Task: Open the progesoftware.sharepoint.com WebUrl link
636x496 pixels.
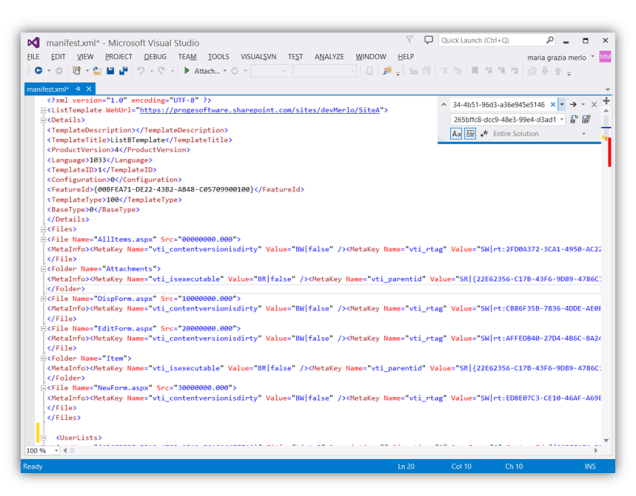Action: click(260, 110)
